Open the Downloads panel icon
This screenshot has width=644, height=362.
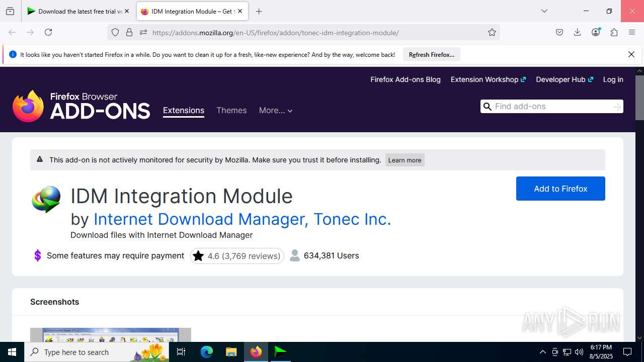[578, 32]
